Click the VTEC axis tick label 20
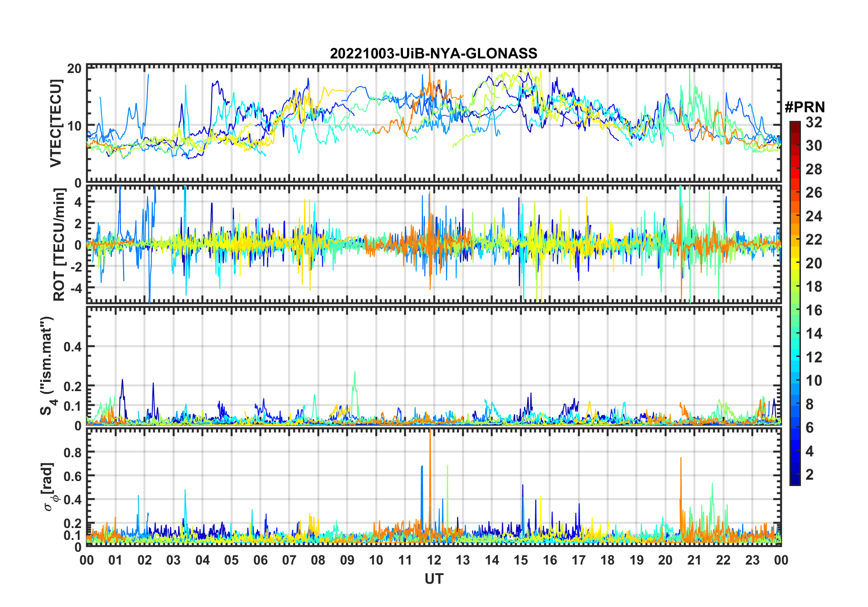Screen dimensions: 868x607 pyautogui.click(x=74, y=69)
